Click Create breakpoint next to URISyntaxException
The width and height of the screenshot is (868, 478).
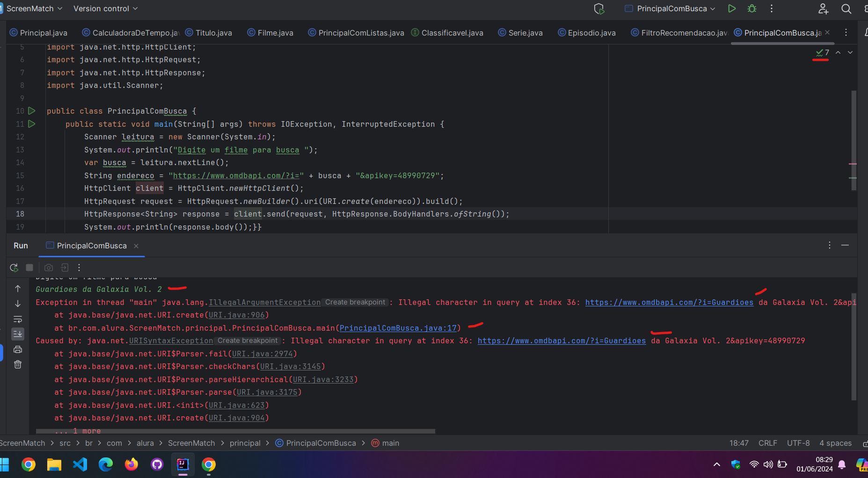[x=248, y=340]
